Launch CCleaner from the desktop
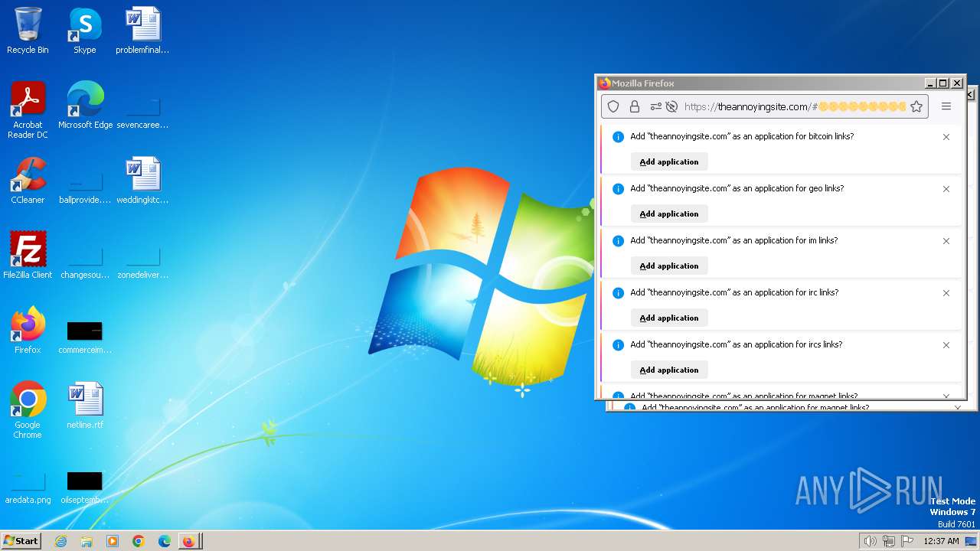 [x=28, y=181]
